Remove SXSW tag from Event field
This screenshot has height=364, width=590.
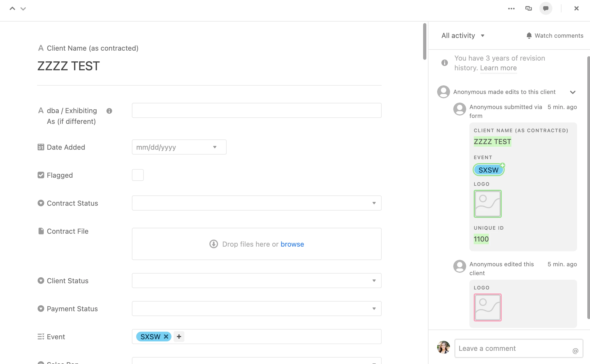166,337
